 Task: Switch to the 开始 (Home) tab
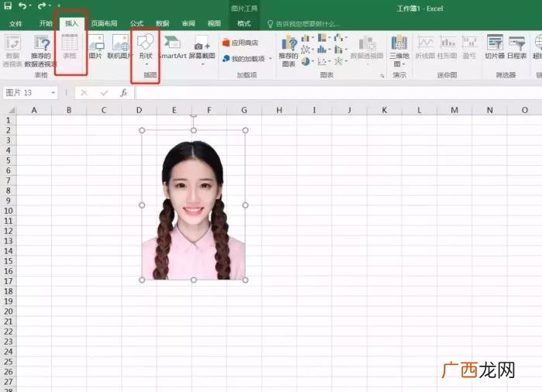click(45, 23)
